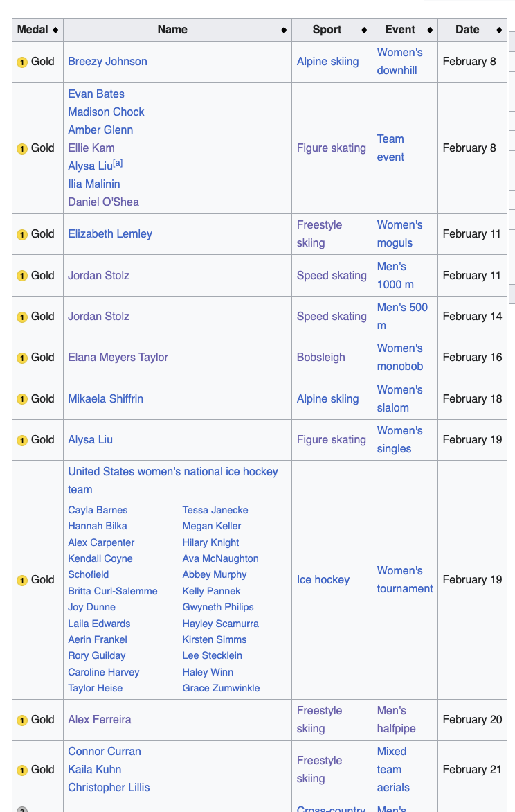This screenshot has width=515, height=812.
Task: Sort table by Sport column arrows
Action: click(x=364, y=30)
